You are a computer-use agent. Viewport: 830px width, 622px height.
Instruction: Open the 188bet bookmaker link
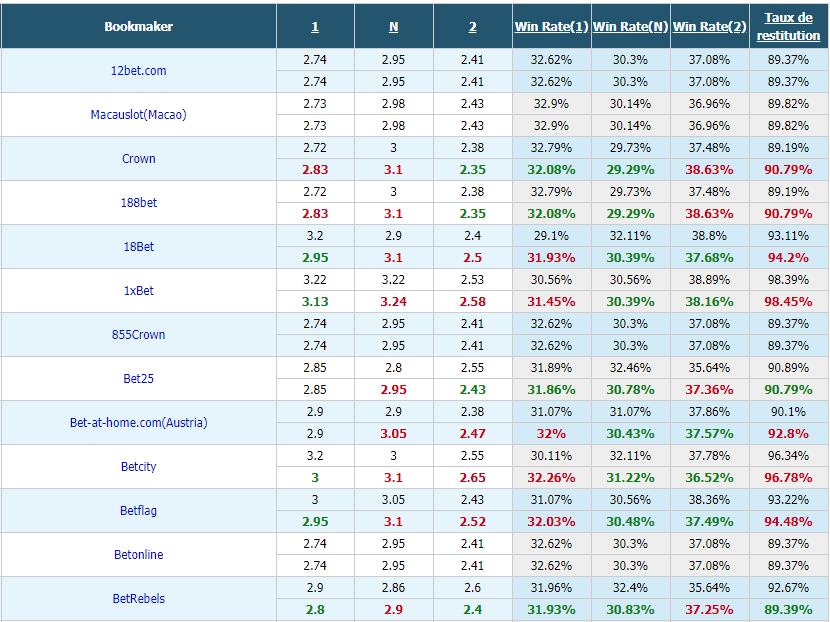click(138, 202)
